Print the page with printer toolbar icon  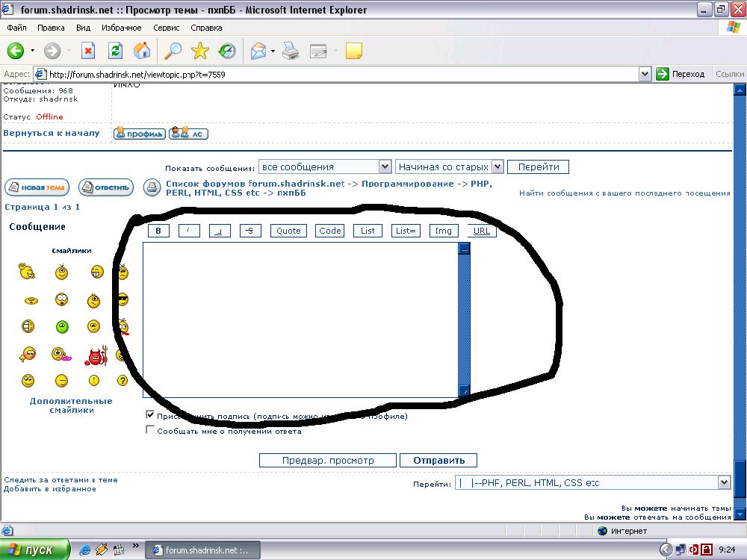(291, 51)
